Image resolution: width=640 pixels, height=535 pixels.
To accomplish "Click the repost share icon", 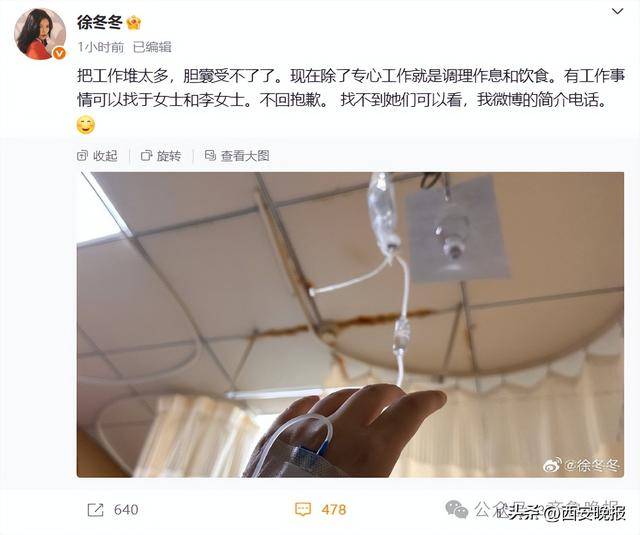I will pyautogui.click(x=96, y=510).
